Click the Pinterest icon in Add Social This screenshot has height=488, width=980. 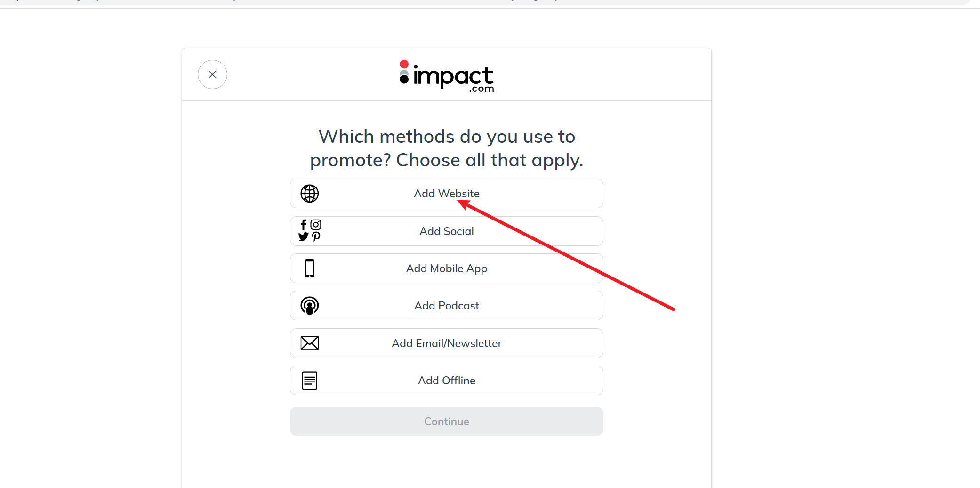pos(316,236)
